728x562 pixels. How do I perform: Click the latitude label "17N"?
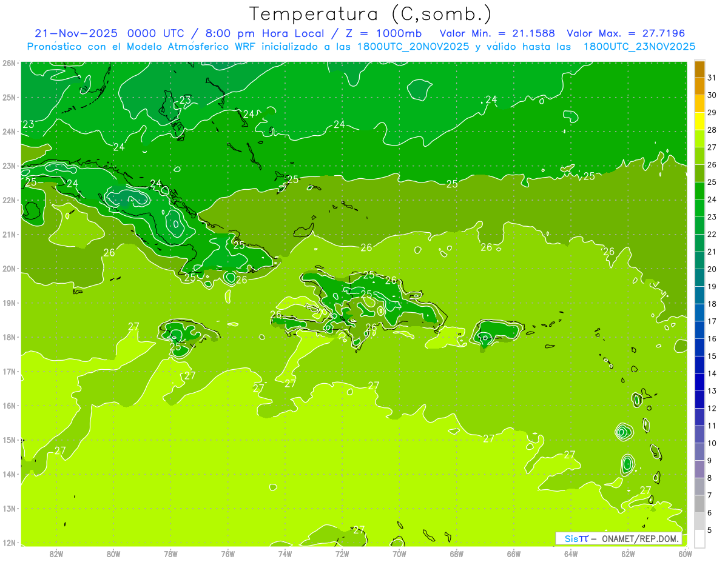(8, 371)
